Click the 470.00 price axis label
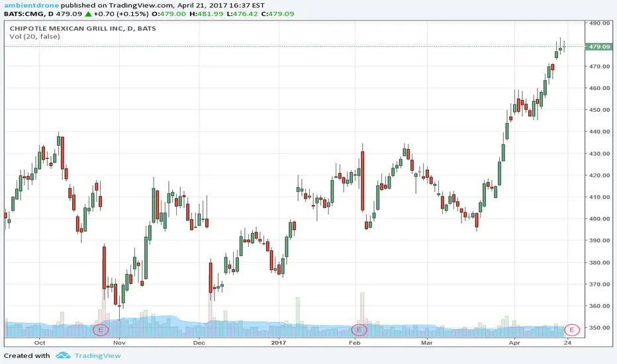This screenshot has width=617, height=364. 599,66
